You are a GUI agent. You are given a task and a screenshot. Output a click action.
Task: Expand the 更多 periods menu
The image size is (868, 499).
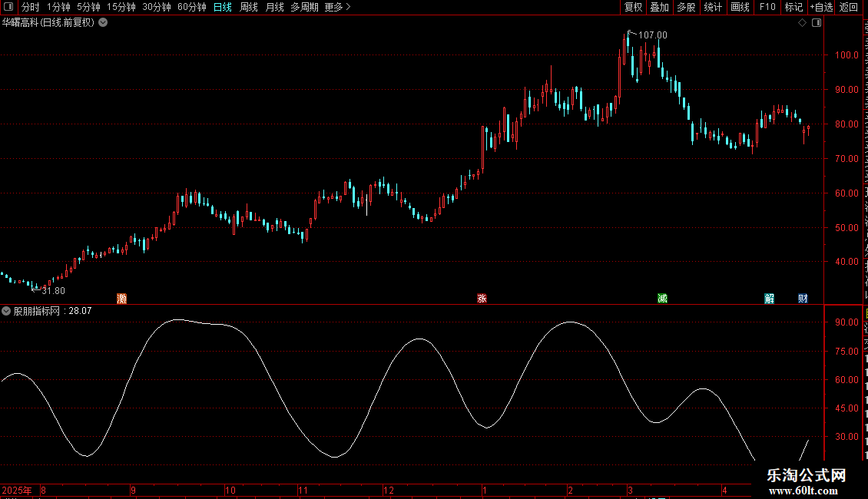click(x=337, y=7)
